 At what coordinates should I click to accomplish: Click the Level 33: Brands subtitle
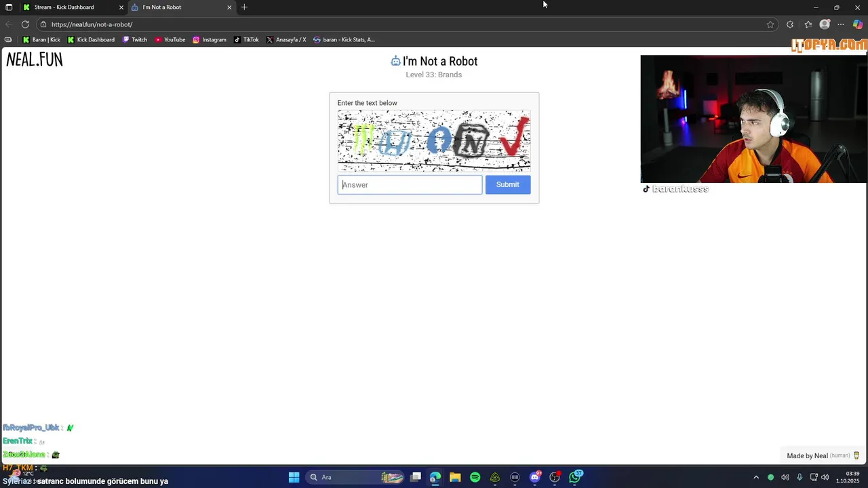point(434,75)
